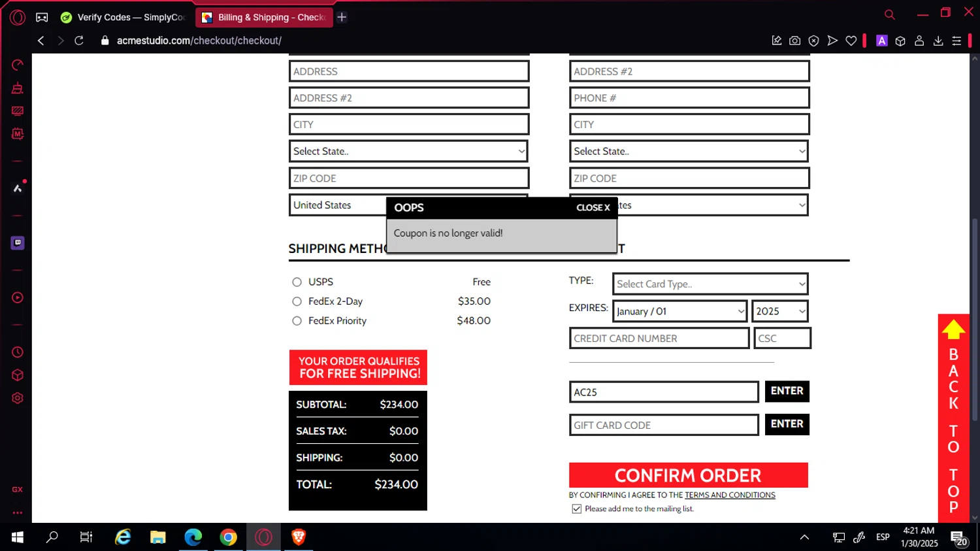Click the shipping CITY input field
Screen dimensions: 980x551
point(689,124)
